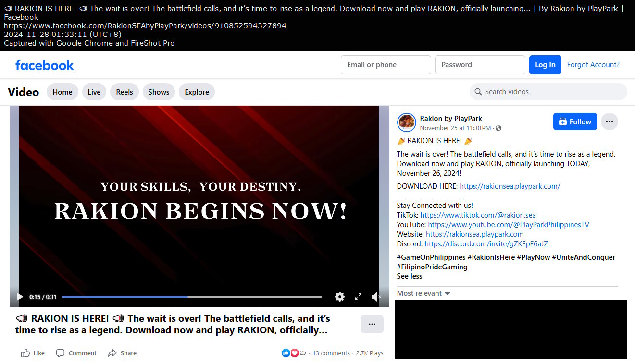635x364 pixels.
Task: Open 13 comments link
Action: [x=331, y=353]
